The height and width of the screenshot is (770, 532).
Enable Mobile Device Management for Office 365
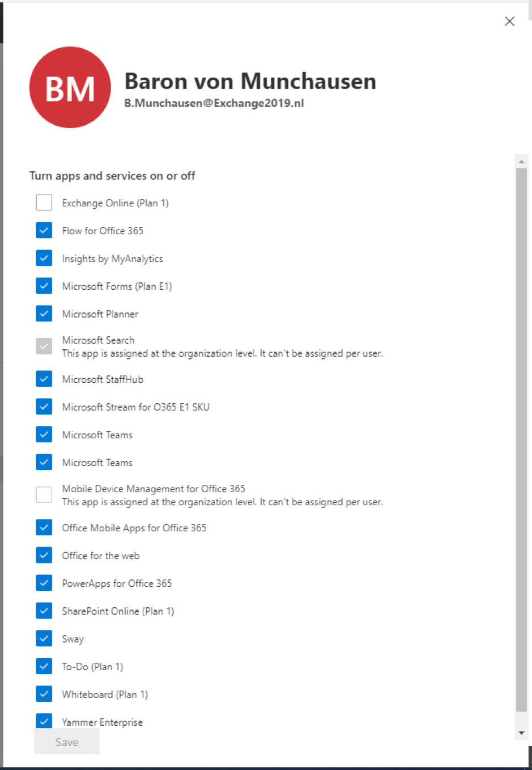[44, 494]
